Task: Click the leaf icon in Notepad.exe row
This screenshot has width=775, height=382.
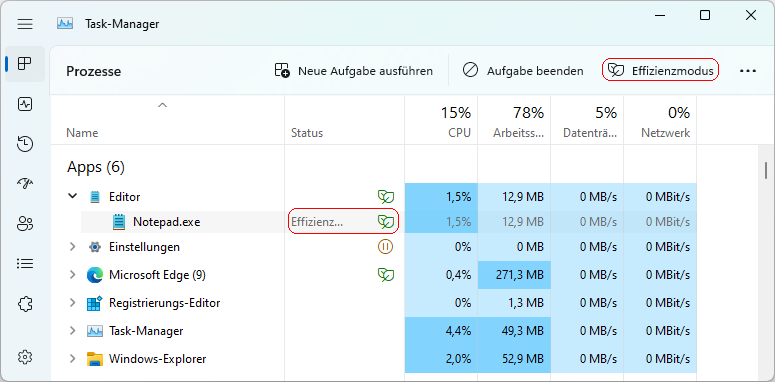Action: pyautogui.click(x=386, y=222)
